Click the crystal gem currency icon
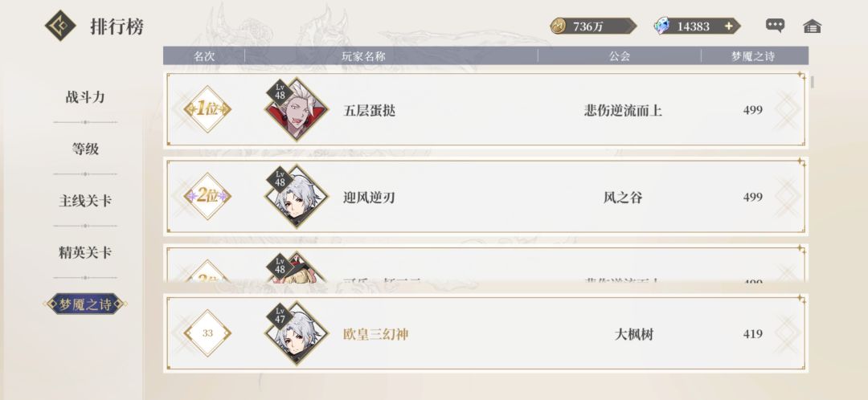The height and width of the screenshot is (400, 868). [661, 26]
